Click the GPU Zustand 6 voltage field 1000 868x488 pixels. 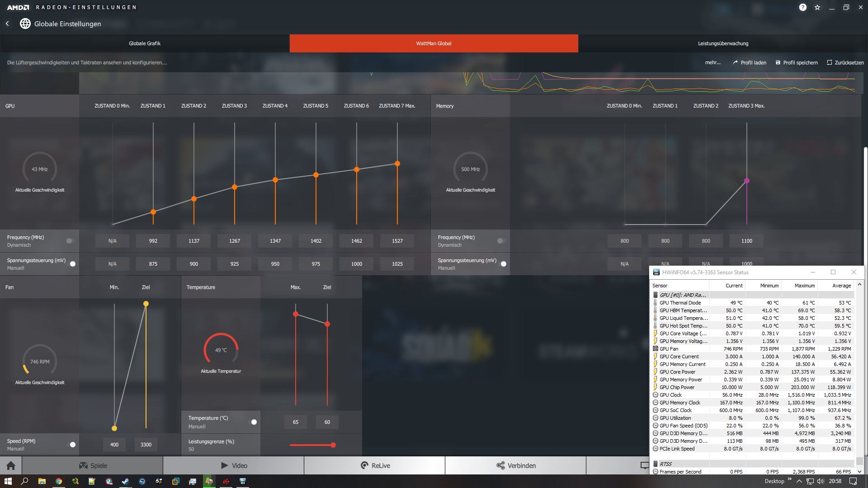(357, 264)
